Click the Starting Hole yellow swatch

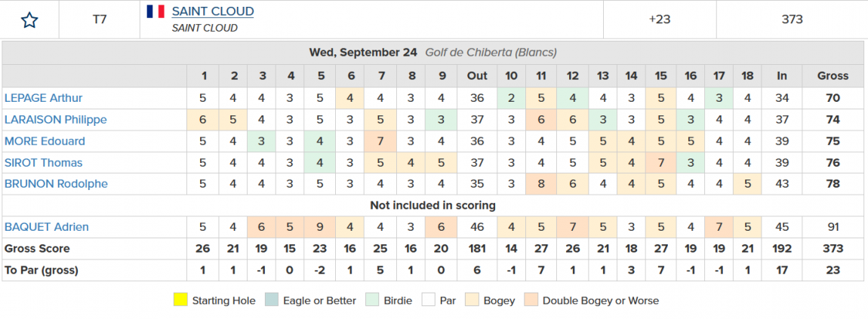(x=180, y=300)
